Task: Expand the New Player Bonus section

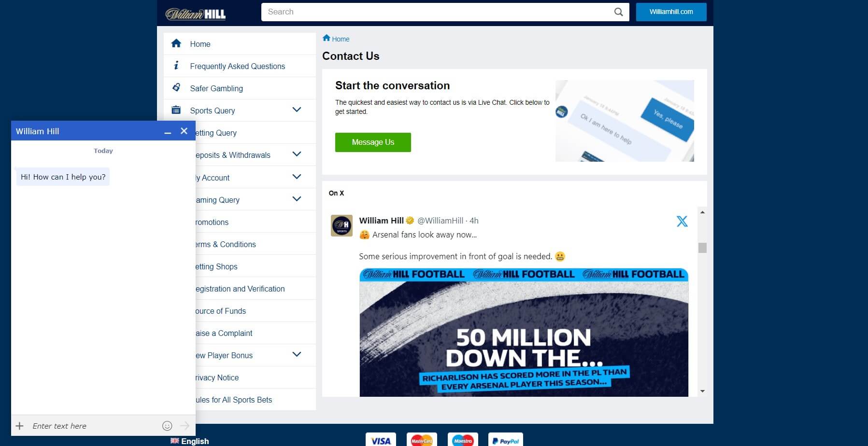Action: pos(297,354)
